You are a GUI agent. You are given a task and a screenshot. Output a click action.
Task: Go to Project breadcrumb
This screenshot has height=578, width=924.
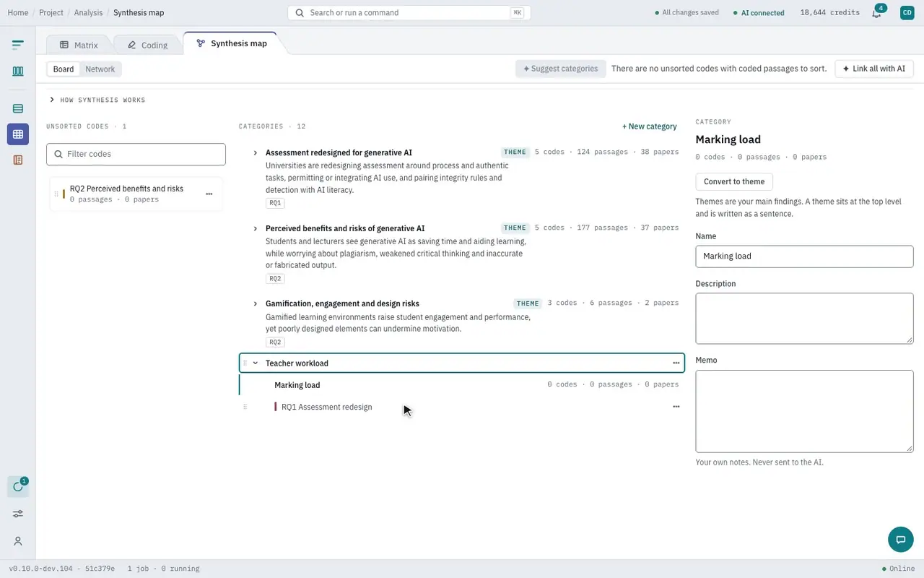[x=51, y=12]
